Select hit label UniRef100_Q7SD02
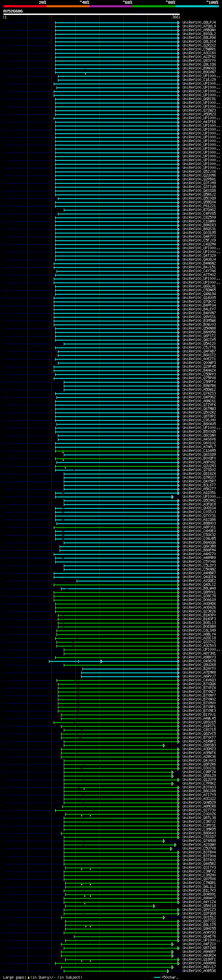The height and width of the screenshot is (980, 222). point(199,470)
